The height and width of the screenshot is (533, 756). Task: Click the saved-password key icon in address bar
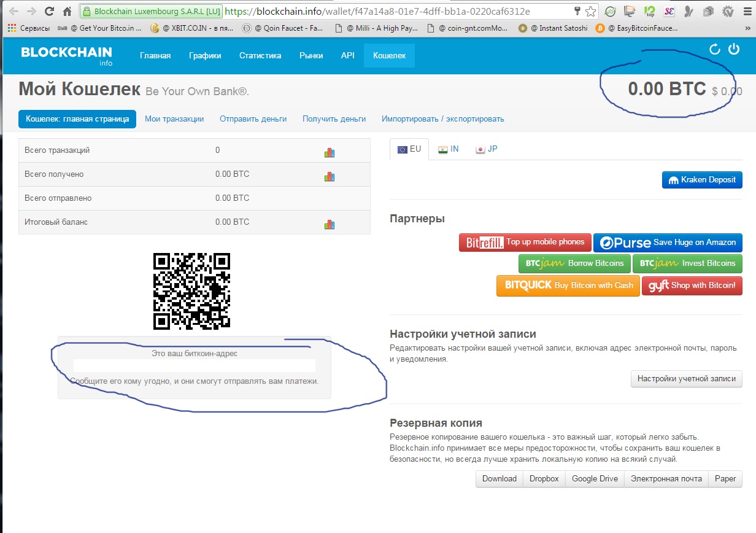point(577,11)
